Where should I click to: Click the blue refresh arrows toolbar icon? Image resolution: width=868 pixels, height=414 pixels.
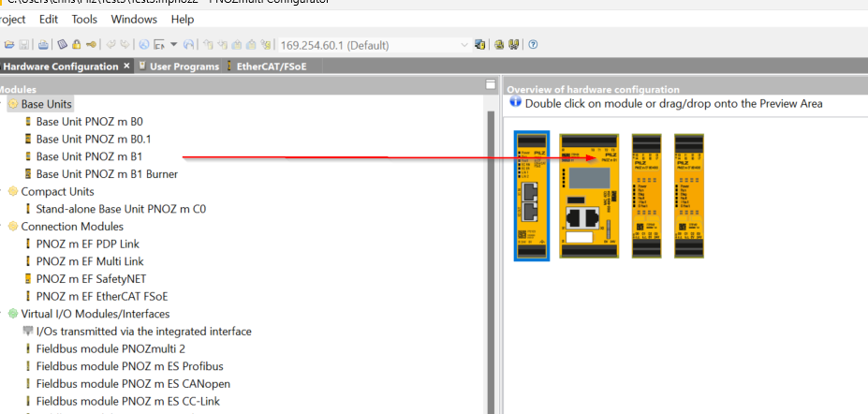click(x=189, y=45)
